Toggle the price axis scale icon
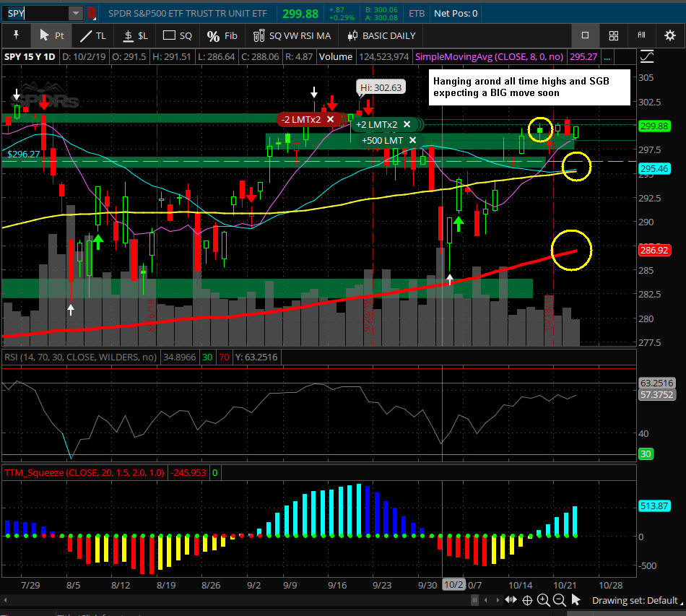 click(647, 56)
